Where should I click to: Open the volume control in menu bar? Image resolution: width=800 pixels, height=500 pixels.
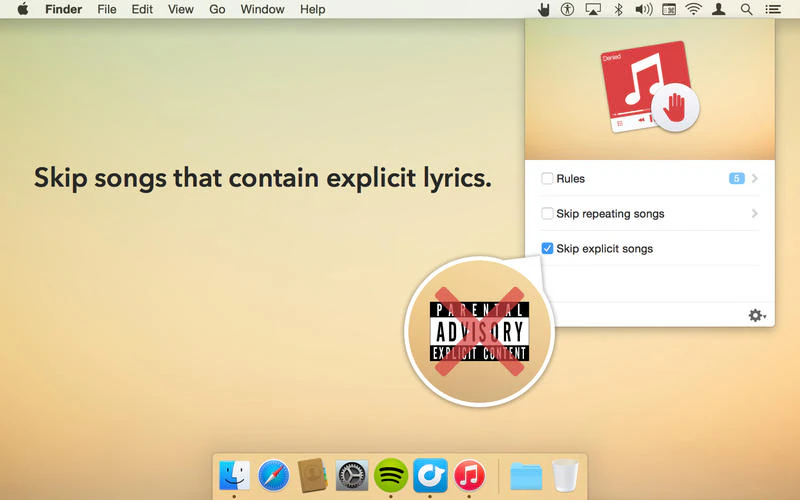pyautogui.click(x=644, y=9)
